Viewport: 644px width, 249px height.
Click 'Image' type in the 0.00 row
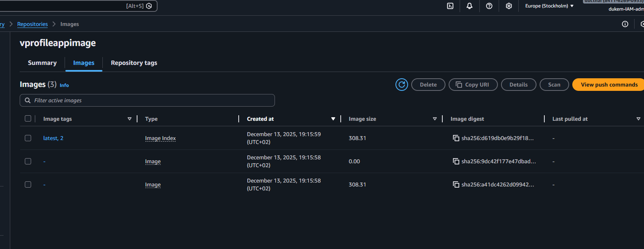coord(153,161)
